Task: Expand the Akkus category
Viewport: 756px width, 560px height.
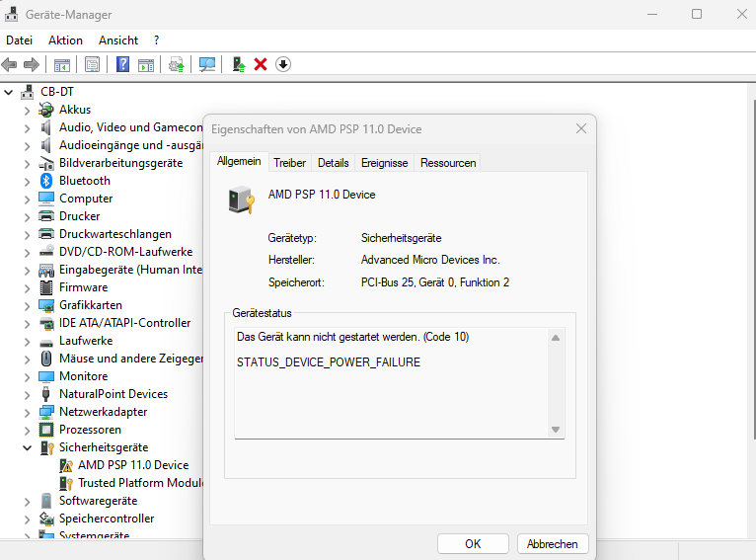Action: click(27, 111)
